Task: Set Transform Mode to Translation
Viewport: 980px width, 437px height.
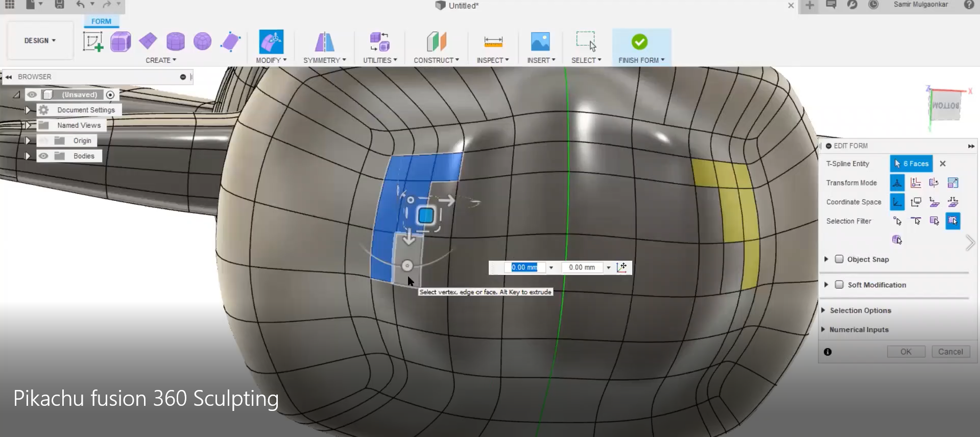Action: pos(916,182)
